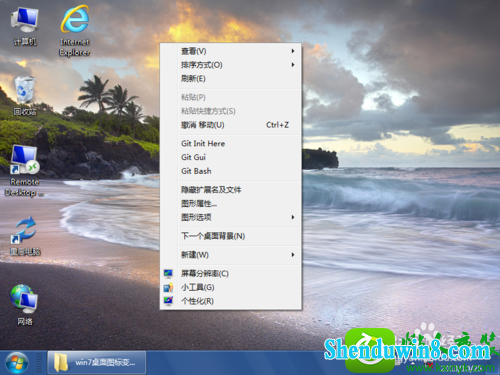Click the Ctrl+Z shortcut text

click(x=277, y=125)
